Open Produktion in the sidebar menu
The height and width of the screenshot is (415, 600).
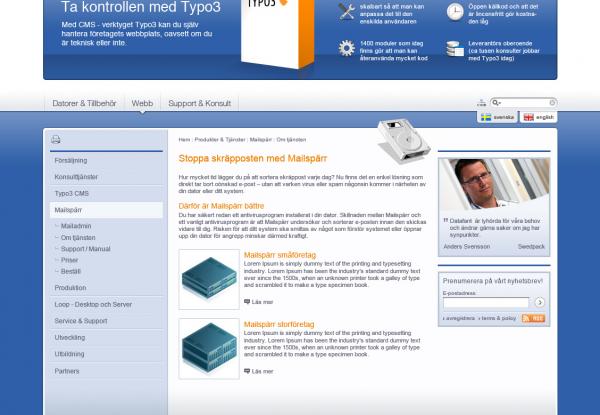click(x=70, y=288)
